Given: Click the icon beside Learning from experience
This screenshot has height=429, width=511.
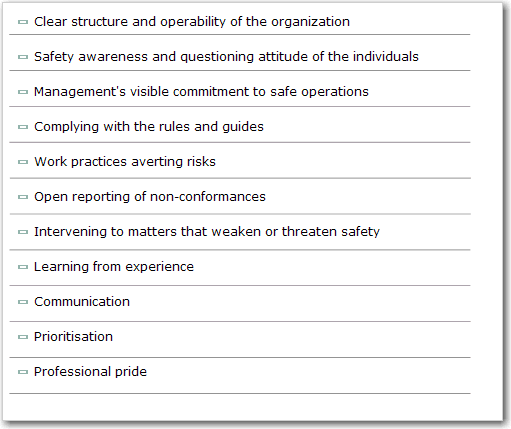Looking at the screenshot, I should [x=23, y=267].
